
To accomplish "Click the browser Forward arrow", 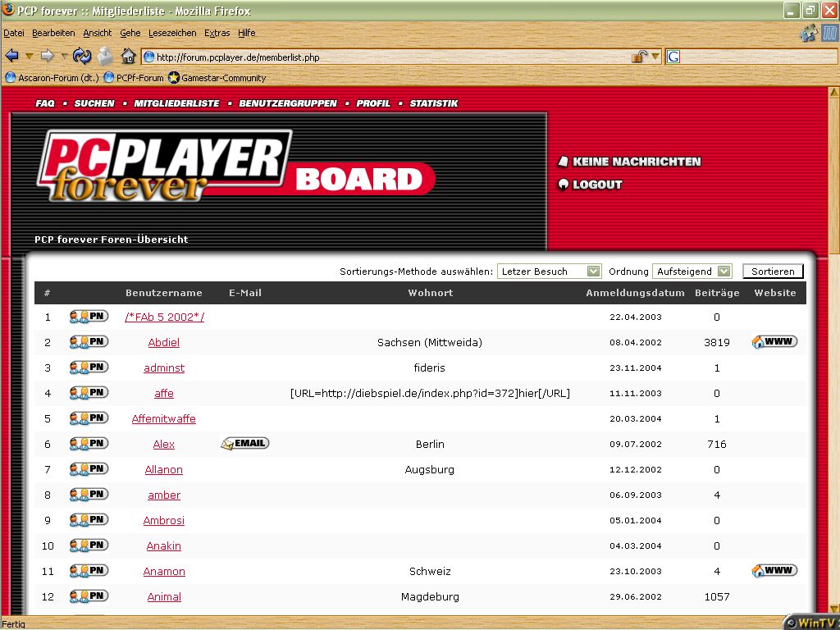I will pyautogui.click(x=47, y=55).
